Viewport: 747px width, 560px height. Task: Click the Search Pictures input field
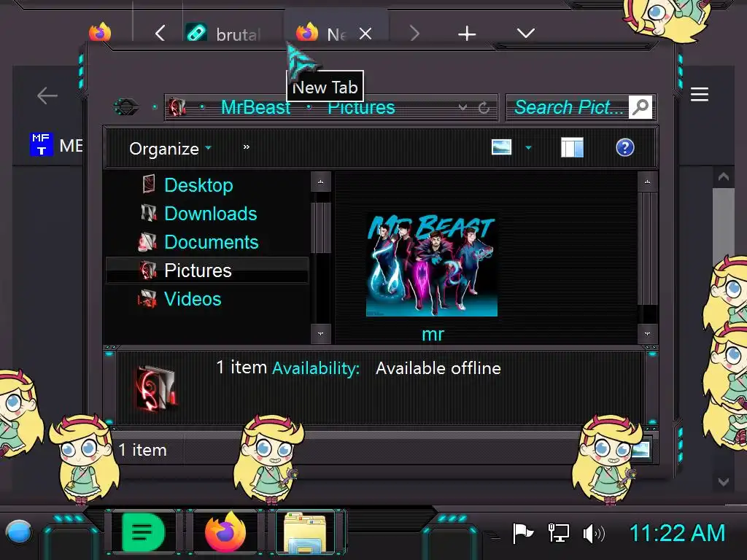[568, 107]
